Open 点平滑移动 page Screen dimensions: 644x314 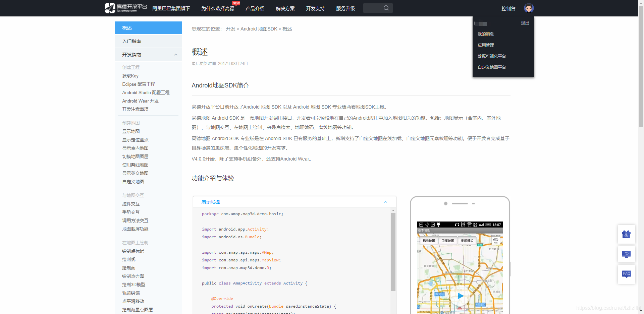133,301
